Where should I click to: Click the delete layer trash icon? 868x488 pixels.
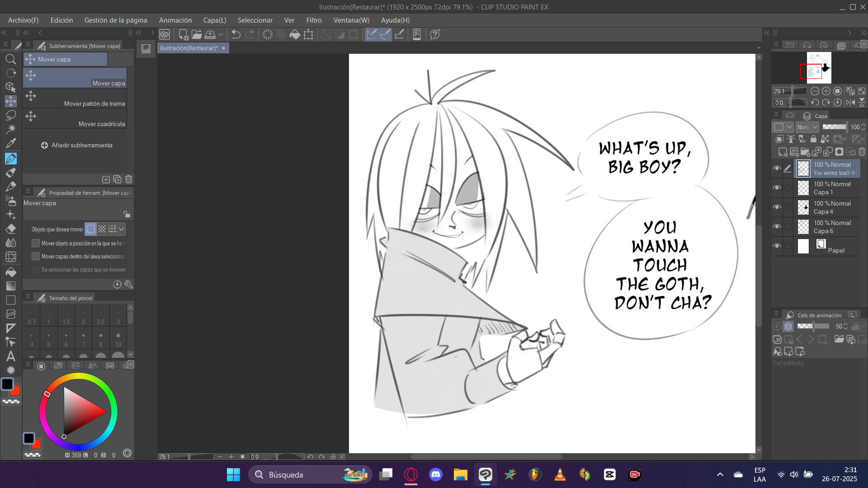[862, 152]
